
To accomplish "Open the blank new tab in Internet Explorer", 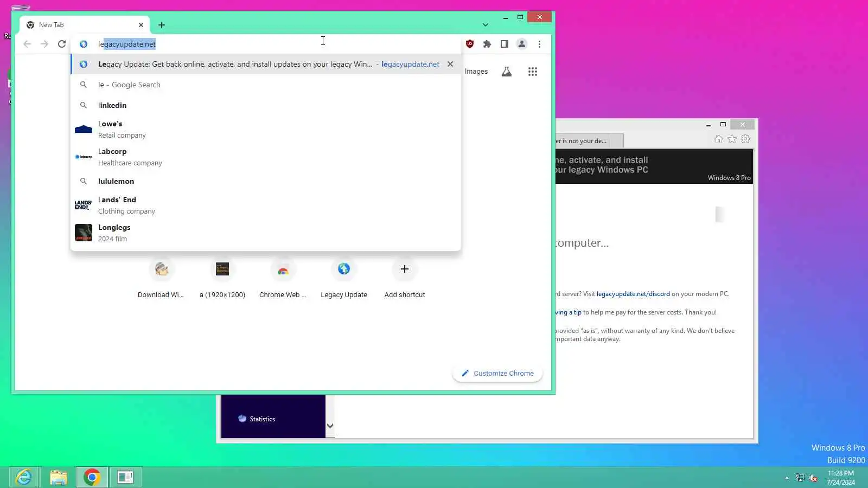I will click(x=616, y=141).
